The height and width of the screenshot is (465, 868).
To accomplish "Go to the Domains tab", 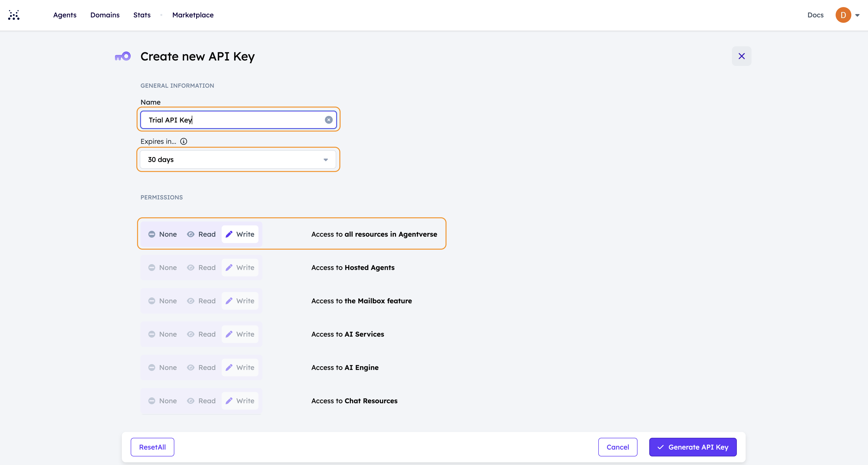I will (105, 15).
